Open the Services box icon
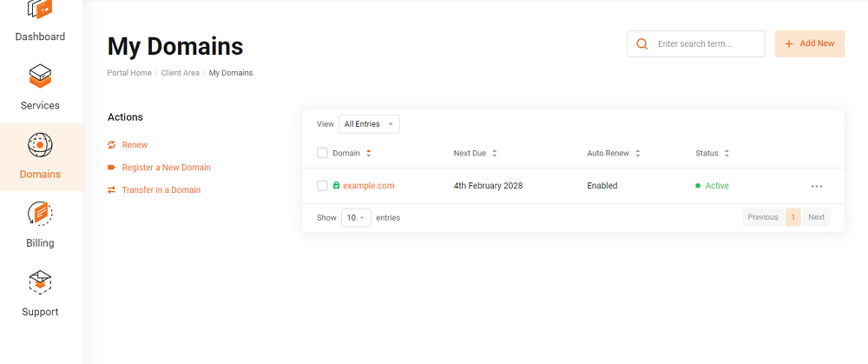This screenshot has height=364, width=868. pyautogui.click(x=40, y=76)
